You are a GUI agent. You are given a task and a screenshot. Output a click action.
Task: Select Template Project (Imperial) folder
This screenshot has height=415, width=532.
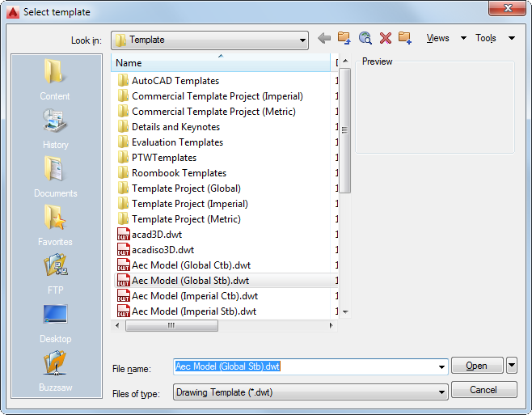click(183, 204)
